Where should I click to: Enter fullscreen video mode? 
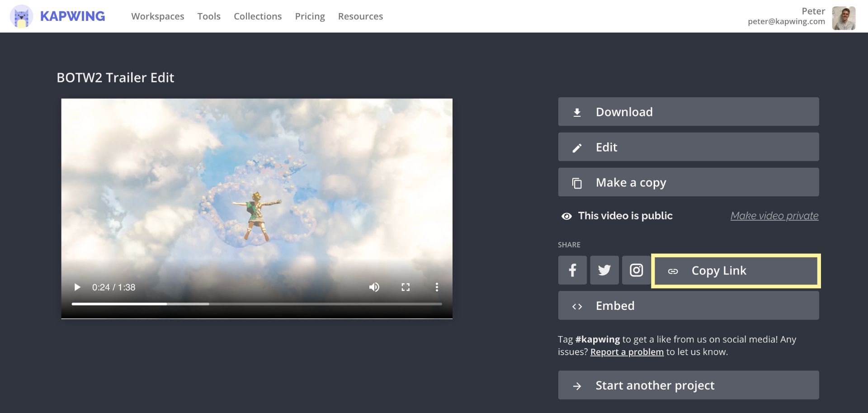point(406,287)
